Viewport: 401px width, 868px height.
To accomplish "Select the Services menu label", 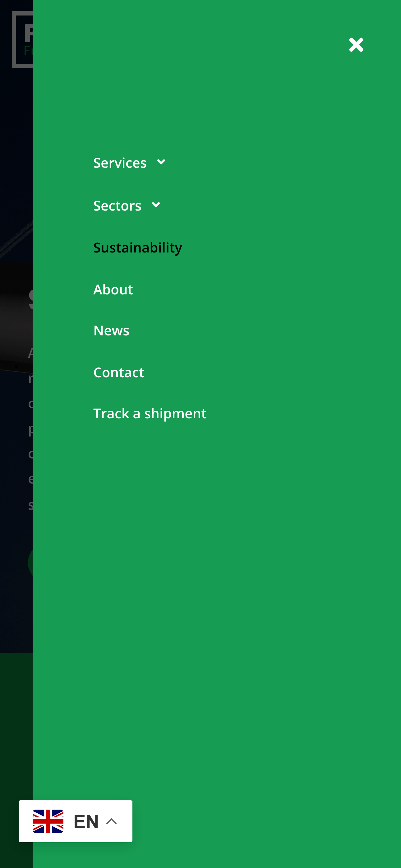I will tap(120, 163).
